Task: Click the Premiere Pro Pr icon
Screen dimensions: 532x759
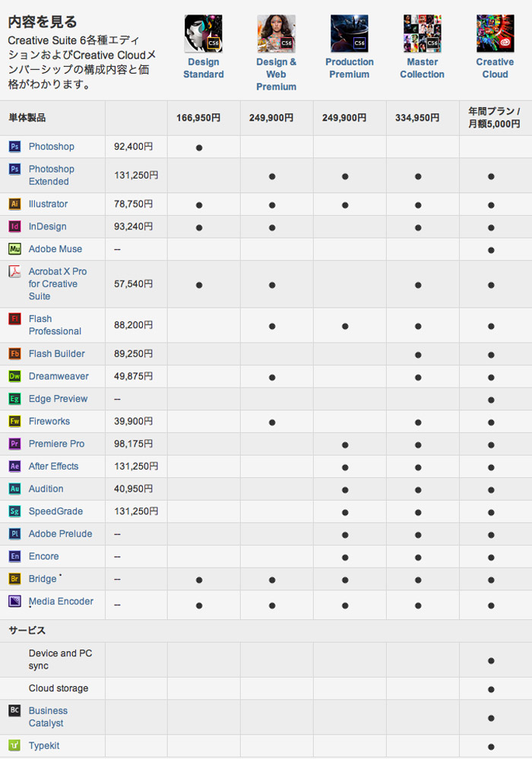Action: tap(14, 444)
